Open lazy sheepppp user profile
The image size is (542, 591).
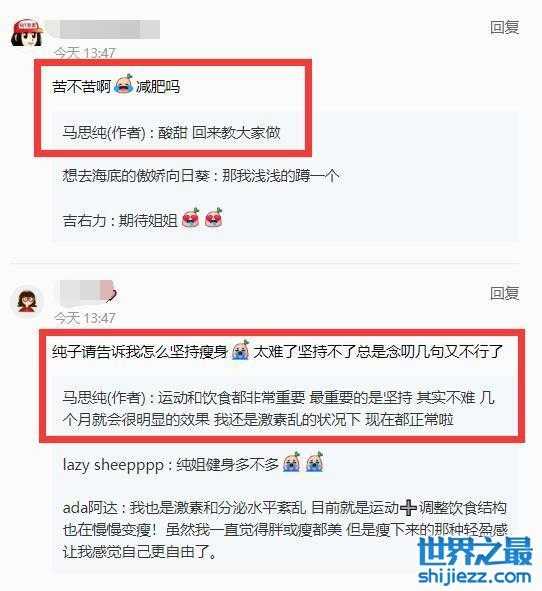113,464
